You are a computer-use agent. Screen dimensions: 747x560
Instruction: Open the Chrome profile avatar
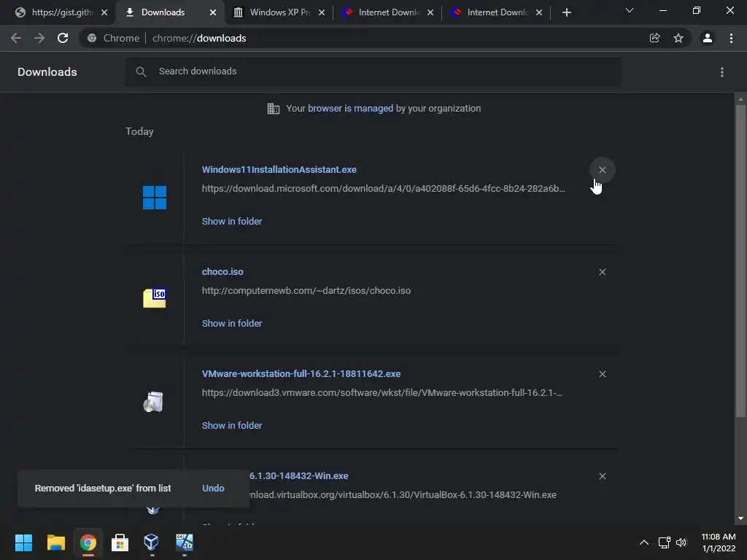click(x=708, y=38)
